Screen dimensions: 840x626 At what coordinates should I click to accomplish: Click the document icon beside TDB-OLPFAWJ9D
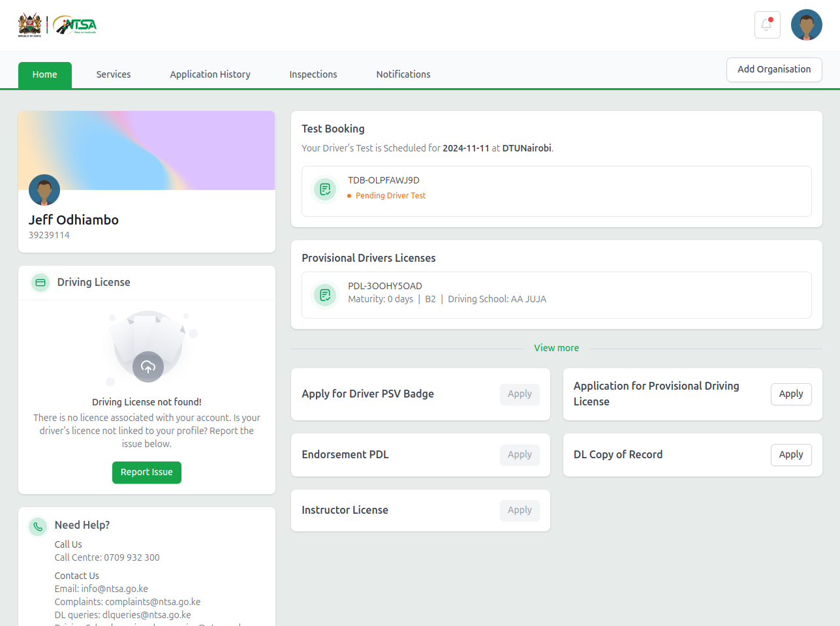325,189
